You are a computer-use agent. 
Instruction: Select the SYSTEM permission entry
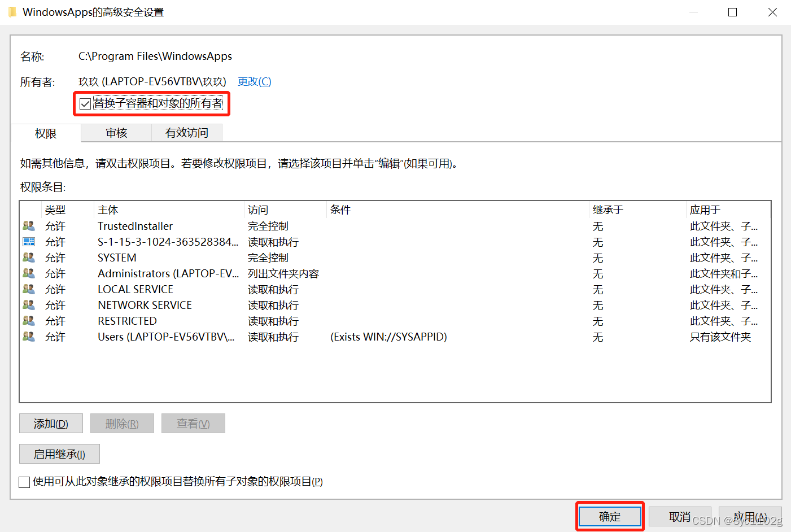pos(395,258)
